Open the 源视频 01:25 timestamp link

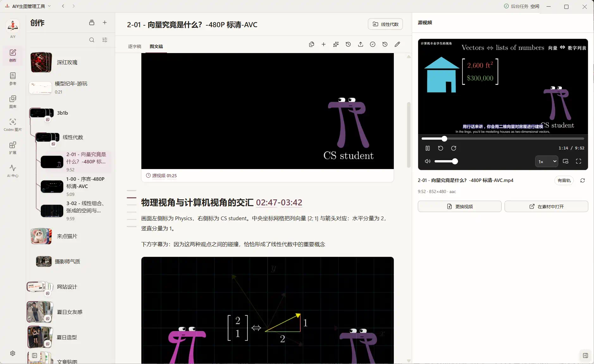(161, 176)
